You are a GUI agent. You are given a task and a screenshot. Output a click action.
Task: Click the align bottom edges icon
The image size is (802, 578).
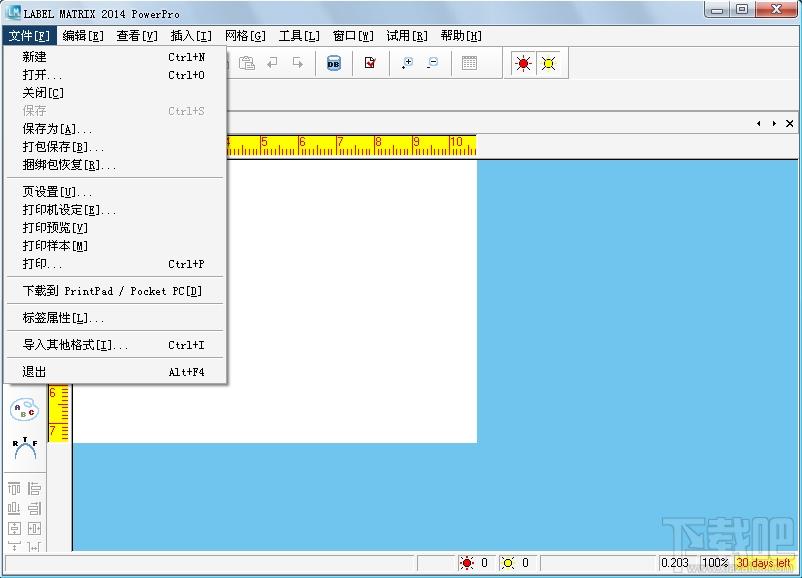(14, 508)
